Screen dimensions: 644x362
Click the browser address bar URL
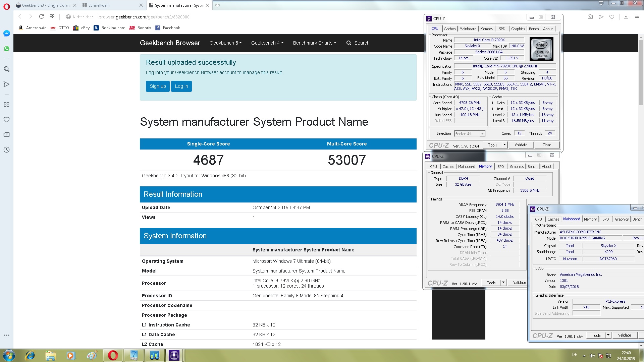[x=144, y=17]
